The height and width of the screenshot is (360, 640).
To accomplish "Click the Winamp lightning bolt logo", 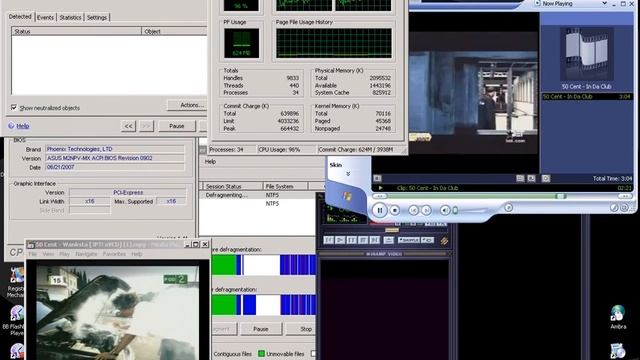I will click(444, 241).
